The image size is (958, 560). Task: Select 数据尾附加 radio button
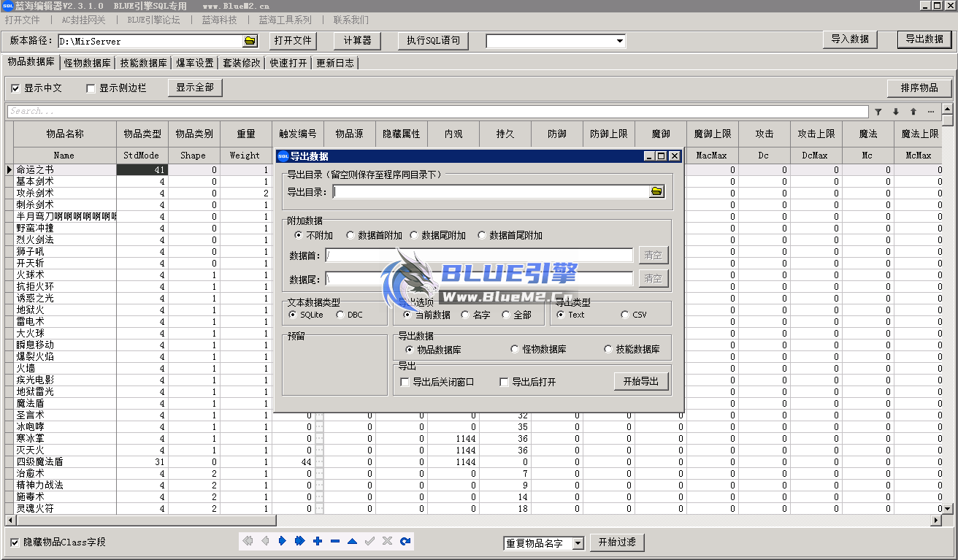[x=414, y=235]
